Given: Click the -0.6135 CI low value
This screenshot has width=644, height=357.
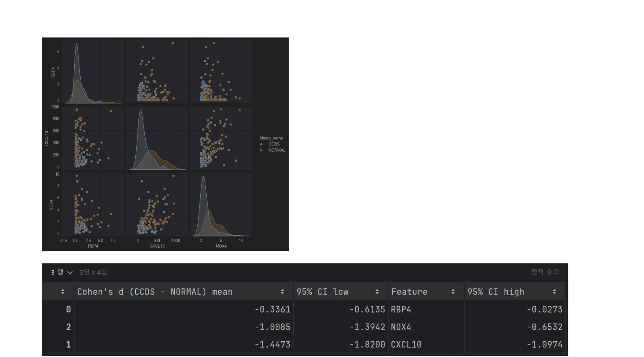Looking at the screenshot, I should (367, 309).
